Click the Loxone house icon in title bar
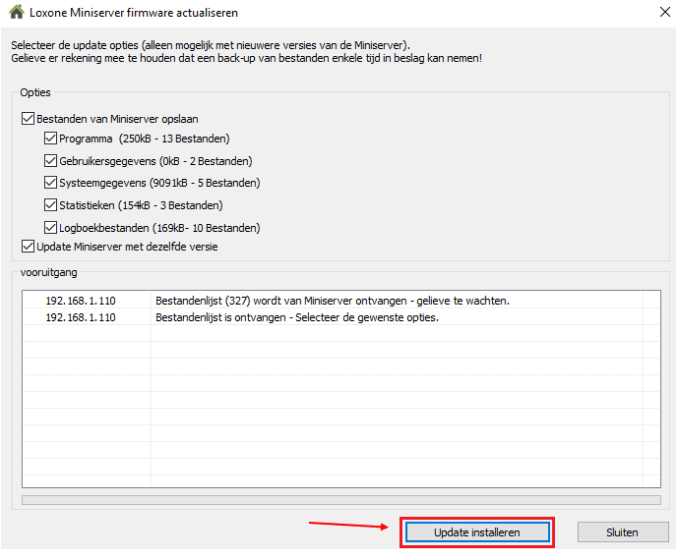Screen dimensions: 676x549 pos(16,12)
